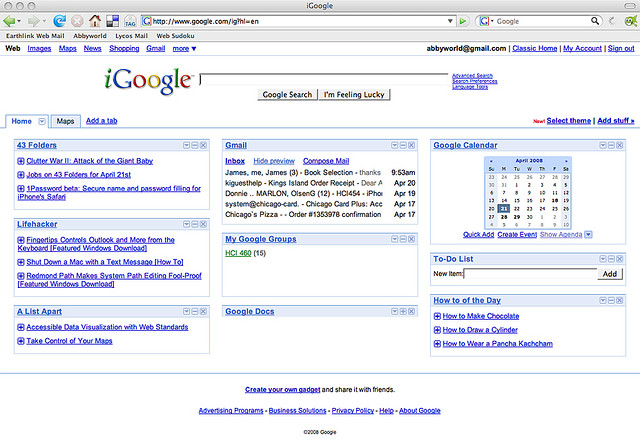Expand Shut Down a Mac article preview
The image size is (640, 446).
click(21, 261)
